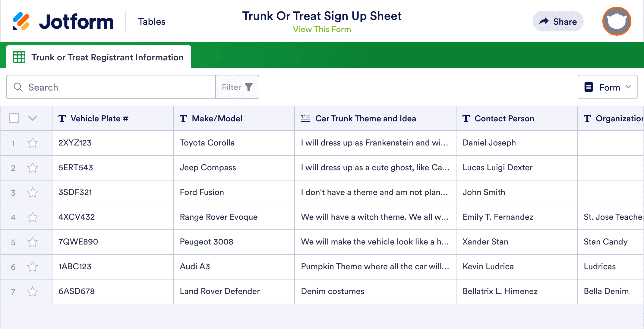Image resolution: width=644 pixels, height=329 pixels.
Task: Favorite the Range Rover Evoque row
Action: (x=33, y=217)
